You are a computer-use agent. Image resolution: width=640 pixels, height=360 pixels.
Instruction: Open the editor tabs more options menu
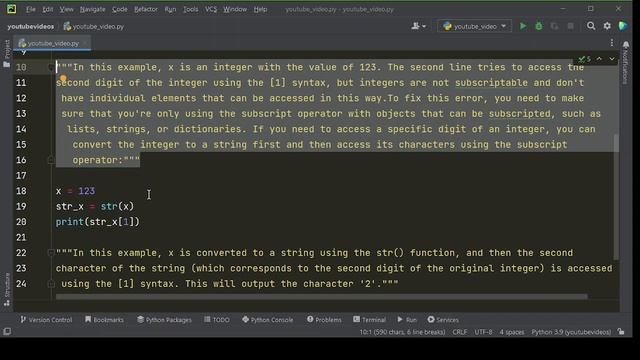tap(611, 43)
